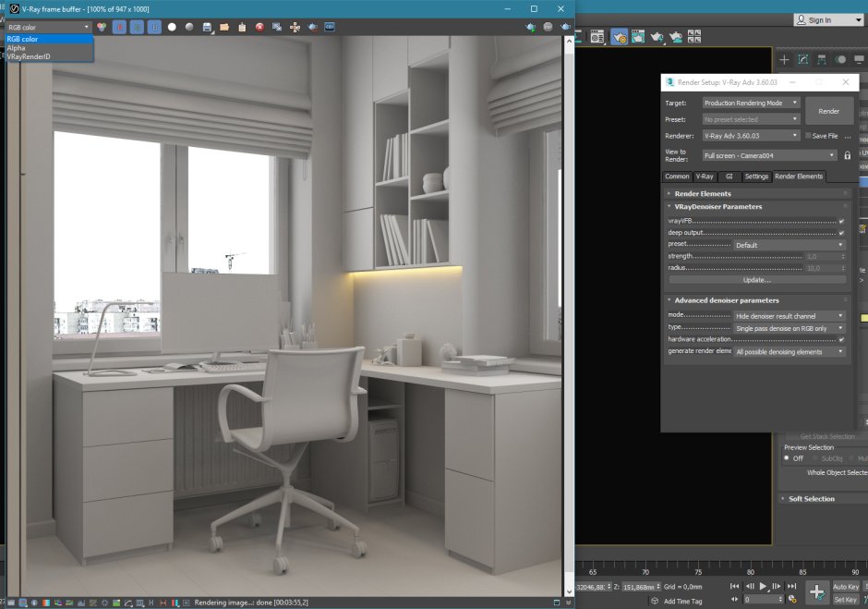Enable the Save File checkbox
Image resolution: width=868 pixels, height=609 pixels.
pos(811,136)
